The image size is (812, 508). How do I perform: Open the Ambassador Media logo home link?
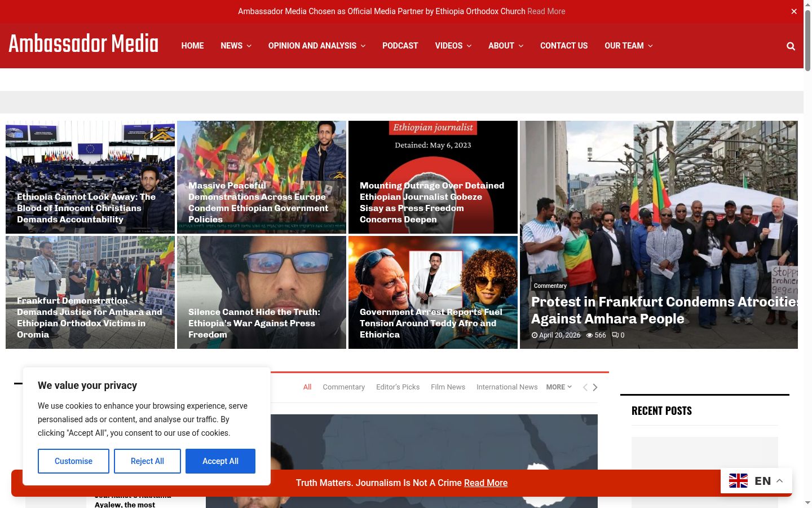tap(83, 44)
